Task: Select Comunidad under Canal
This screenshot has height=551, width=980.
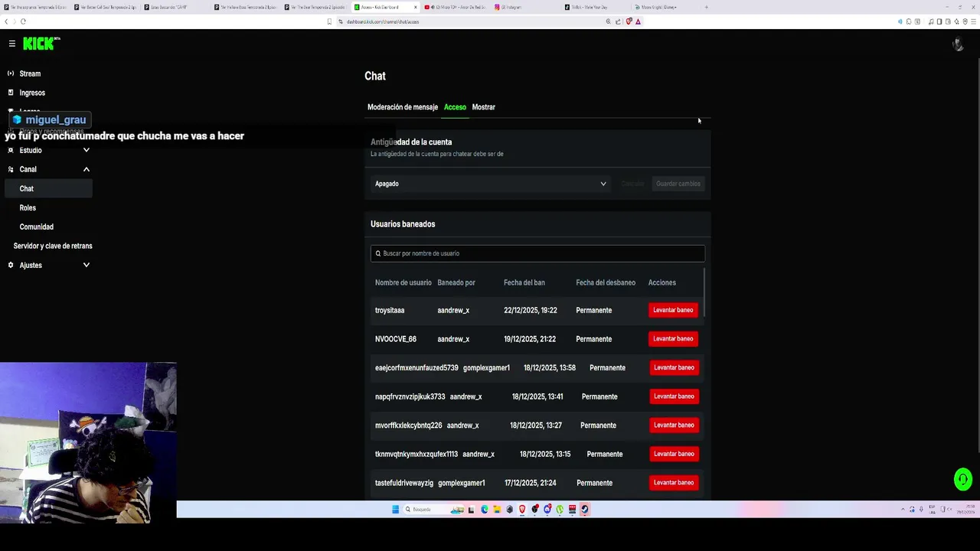Action: [37, 227]
